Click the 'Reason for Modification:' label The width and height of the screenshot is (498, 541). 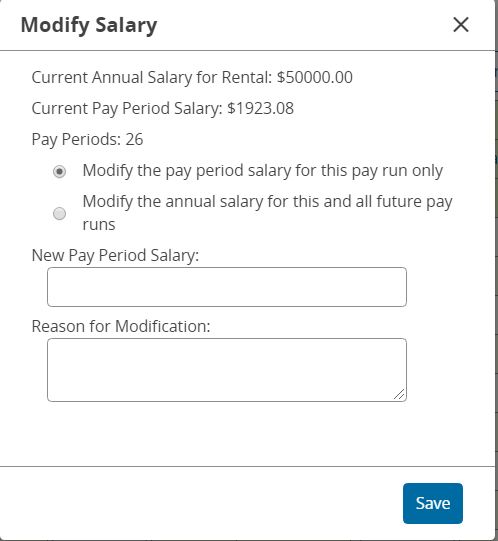(x=121, y=326)
